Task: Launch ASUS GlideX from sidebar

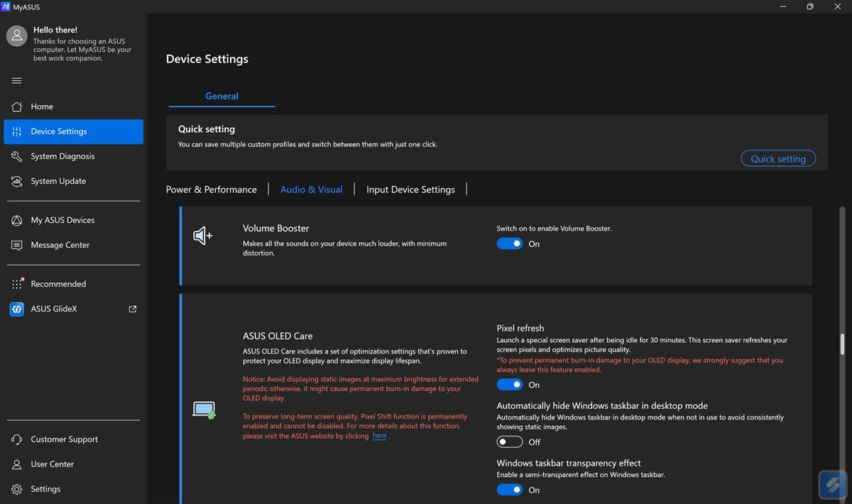Action: pyautogui.click(x=73, y=309)
